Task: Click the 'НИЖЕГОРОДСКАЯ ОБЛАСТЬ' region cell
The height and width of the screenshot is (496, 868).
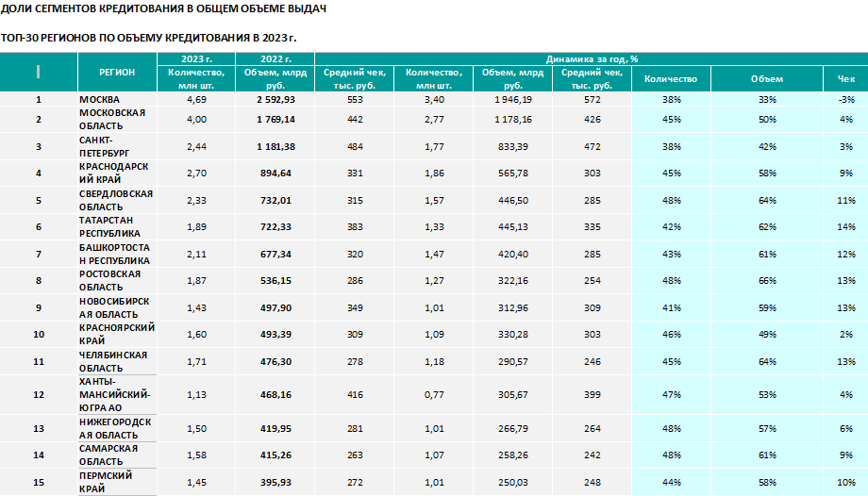Action: point(117,428)
